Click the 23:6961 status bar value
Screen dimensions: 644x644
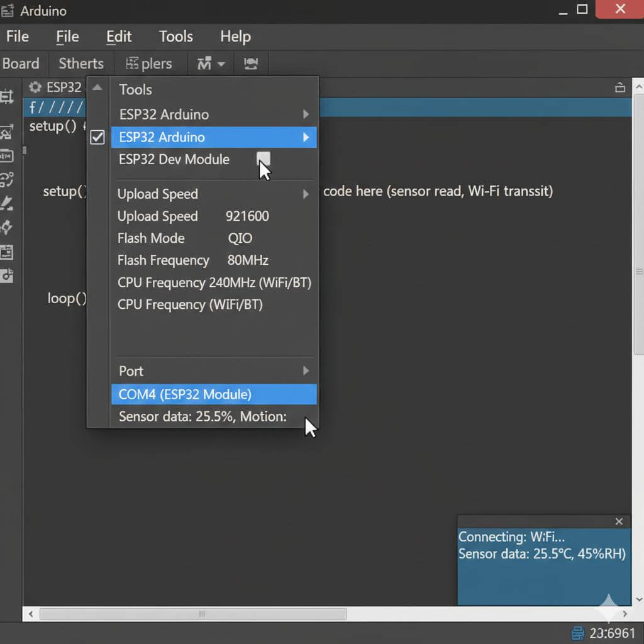(613, 633)
